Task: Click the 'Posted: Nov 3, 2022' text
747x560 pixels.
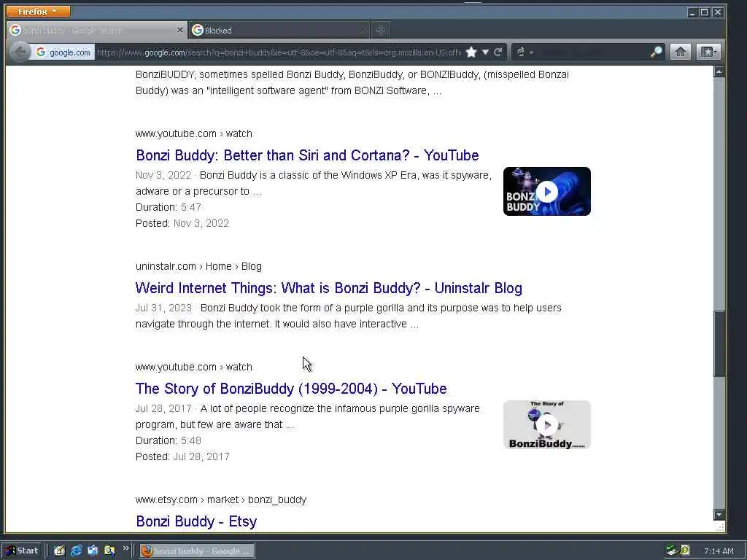Action: (182, 223)
